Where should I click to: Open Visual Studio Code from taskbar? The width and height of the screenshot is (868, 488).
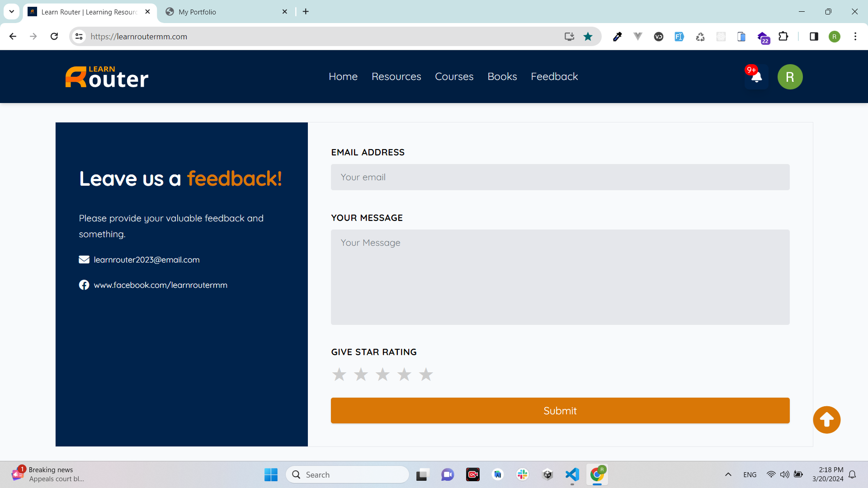pos(572,474)
